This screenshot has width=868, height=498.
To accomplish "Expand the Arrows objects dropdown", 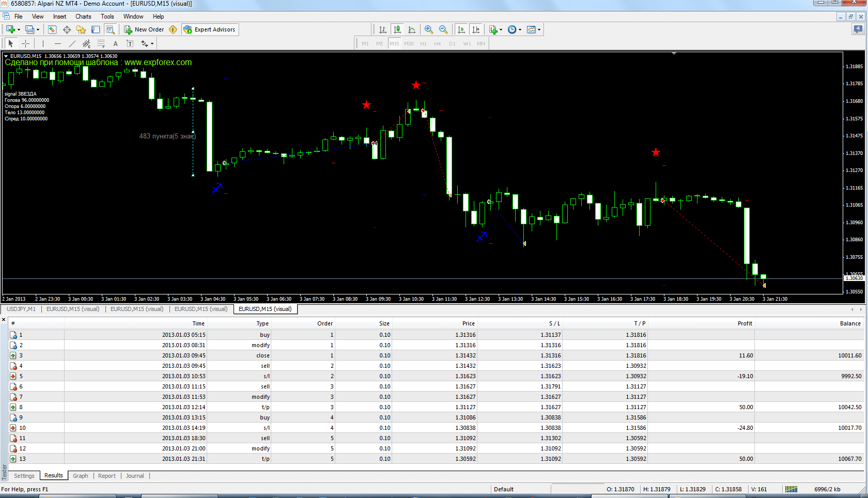I will pyautogui.click(x=152, y=44).
